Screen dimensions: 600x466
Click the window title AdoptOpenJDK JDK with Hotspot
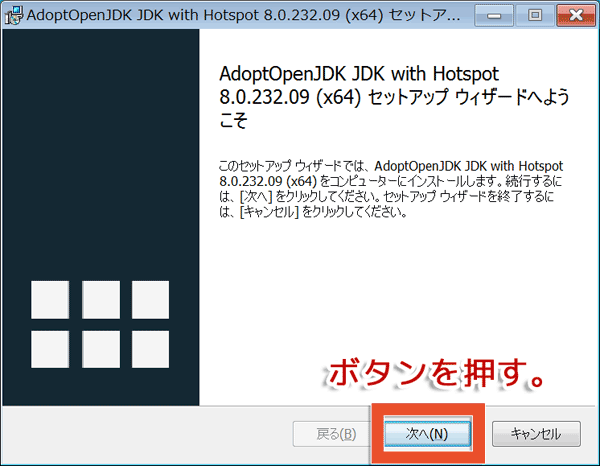tap(243, 15)
